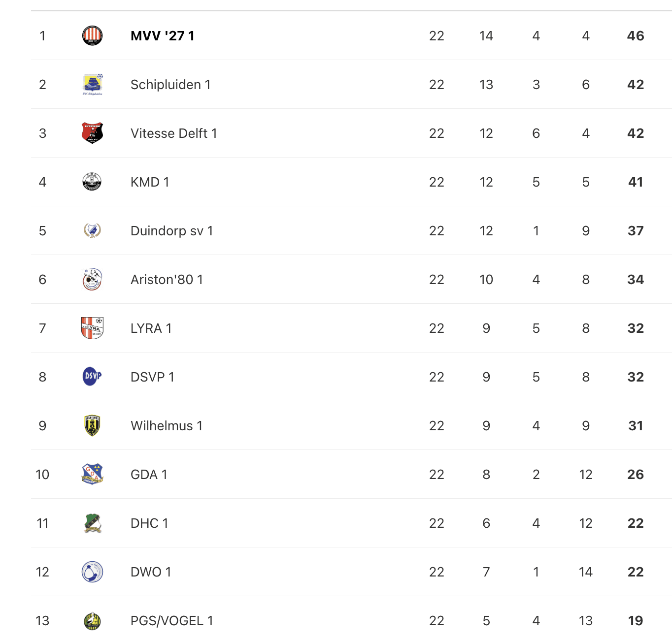The image size is (672, 640).
Task: Open PGS/VOGEL 1 team entry
Action: click(172, 621)
